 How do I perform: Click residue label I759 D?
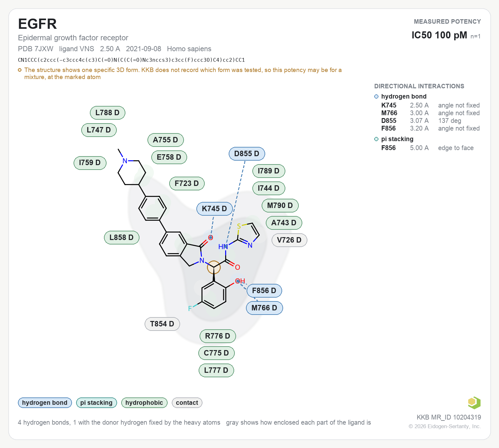click(x=90, y=163)
